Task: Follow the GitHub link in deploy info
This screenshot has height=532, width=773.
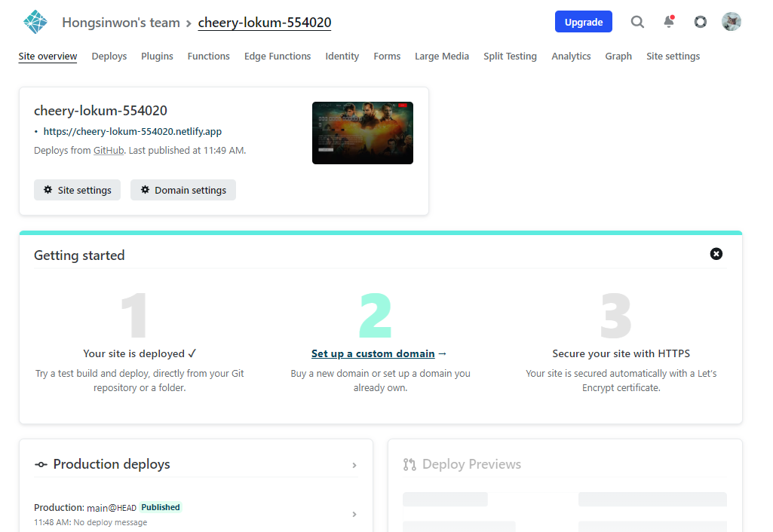Action: point(109,150)
